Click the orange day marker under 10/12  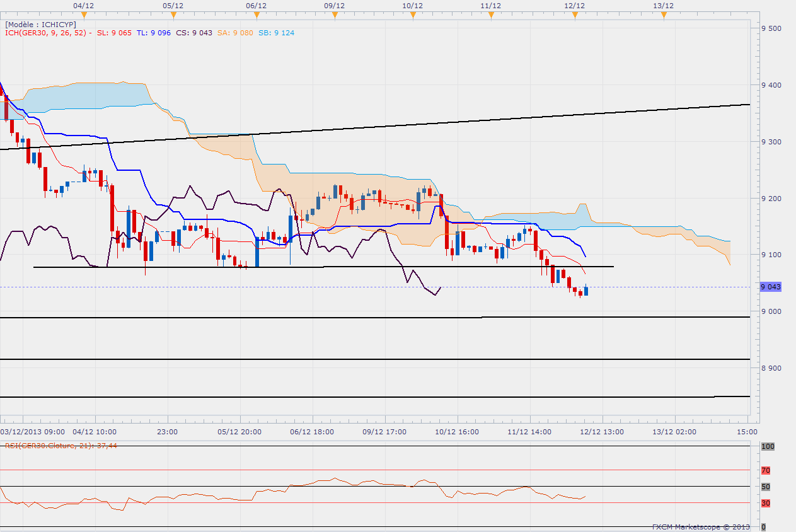click(412, 16)
